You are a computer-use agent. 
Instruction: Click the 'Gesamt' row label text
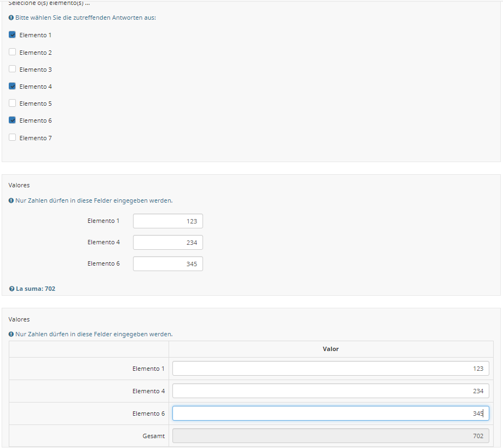point(153,436)
